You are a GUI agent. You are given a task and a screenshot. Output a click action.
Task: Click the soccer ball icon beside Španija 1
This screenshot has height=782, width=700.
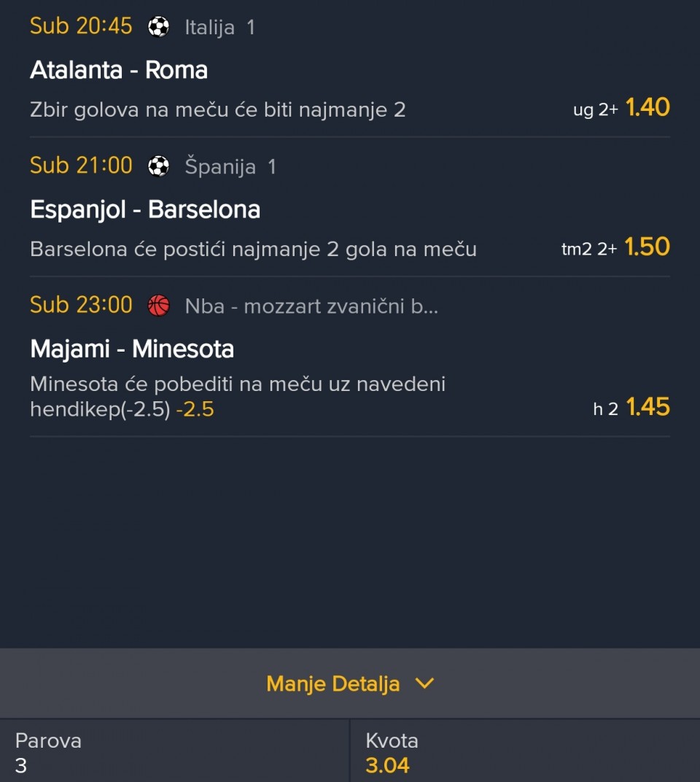click(158, 166)
